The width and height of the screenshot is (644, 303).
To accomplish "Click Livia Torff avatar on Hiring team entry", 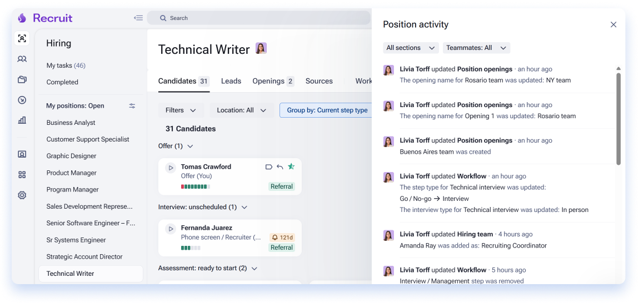I will coord(388,235).
